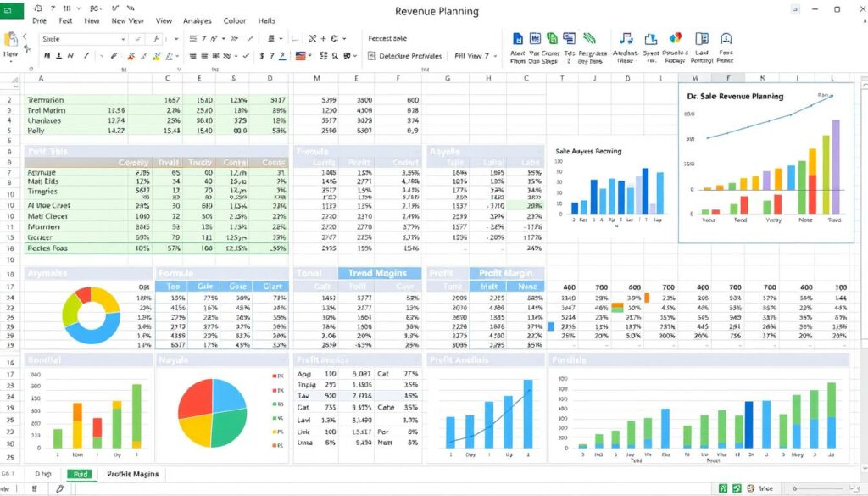
Task: Open the quick access bar dropdown arrow
Action: pos(78,8)
